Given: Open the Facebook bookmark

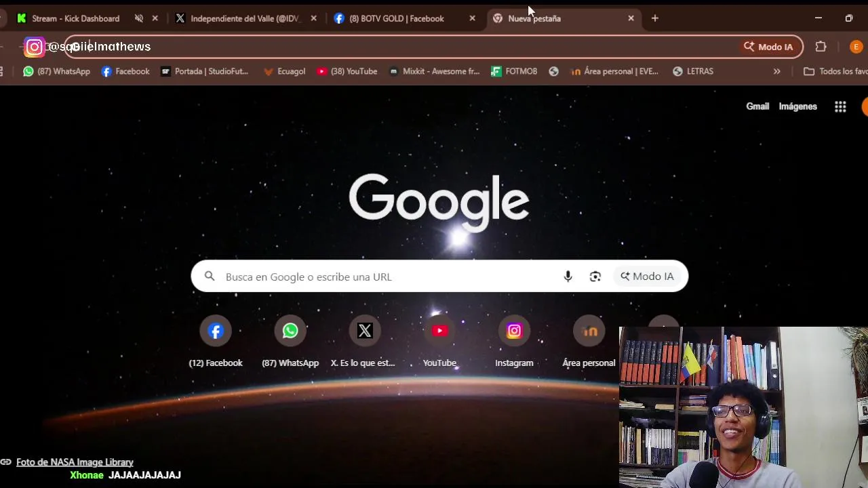Looking at the screenshot, I should click(125, 71).
